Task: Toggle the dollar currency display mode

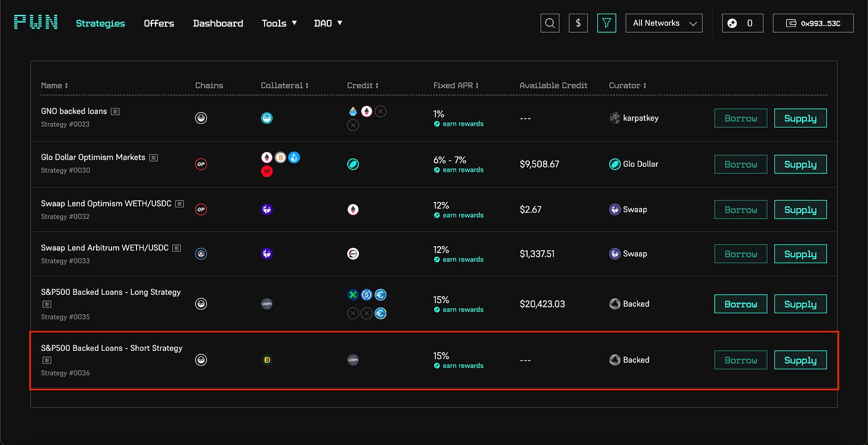Action: click(x=578, y=23)
